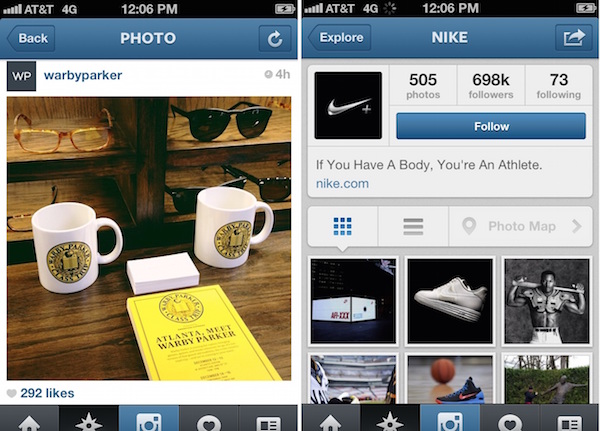The image size is (600, 431).
Task: Open the profile card tab on right phone
Action: (570, 419)
